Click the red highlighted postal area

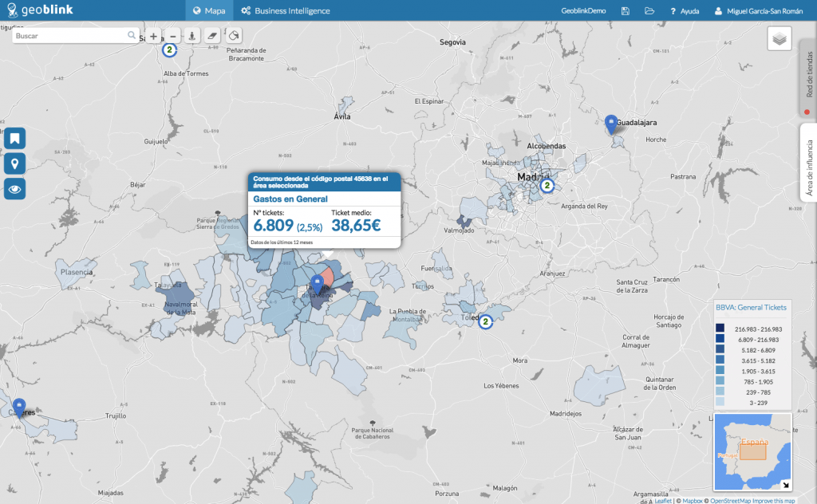(x=326, y=276)
